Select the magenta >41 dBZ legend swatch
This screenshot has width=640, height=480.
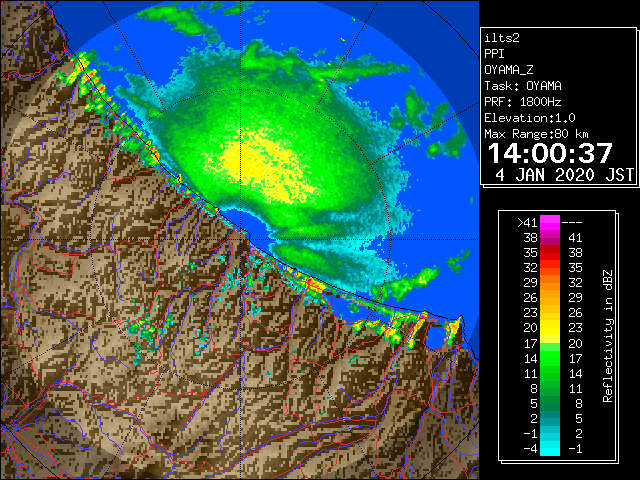[x=550, y=223]
